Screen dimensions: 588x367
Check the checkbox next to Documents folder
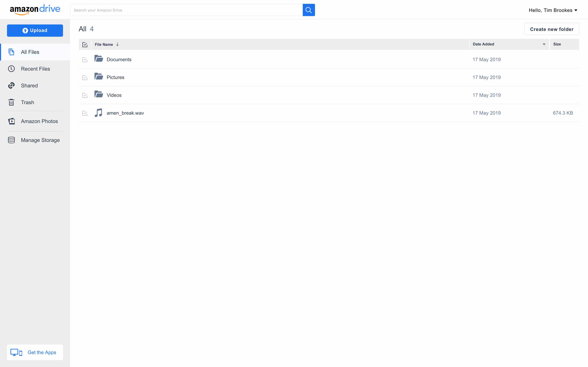pyautogui.click(x=85, y=59)
